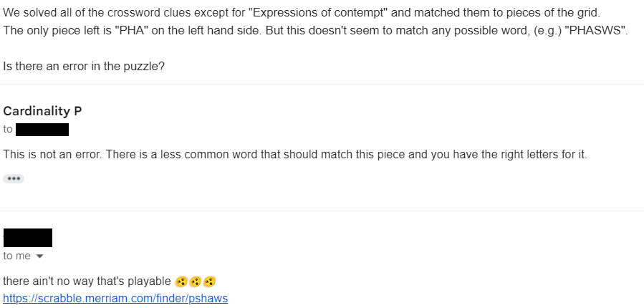
Task: Click the 'This is not an error' reply text
Action: (295, 155)
